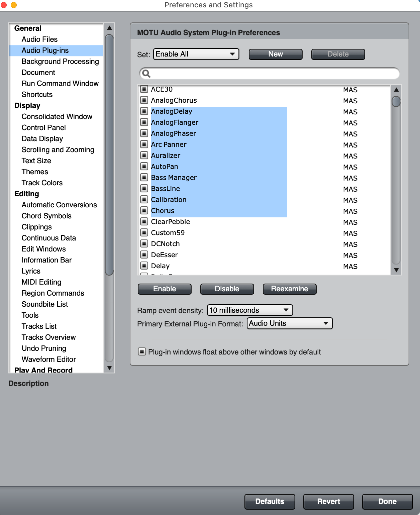Click the plug-in list scrollbar thumb
Viewport: 420px width, 515px height.
coord(396,101)
